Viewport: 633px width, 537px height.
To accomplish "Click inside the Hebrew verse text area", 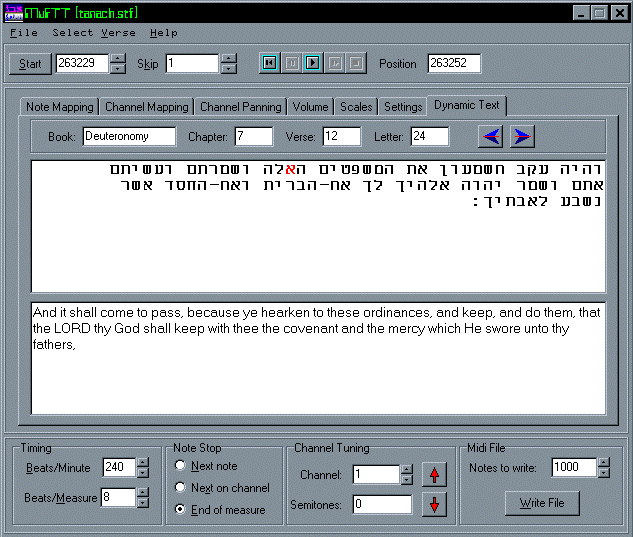I will [319, 227].
